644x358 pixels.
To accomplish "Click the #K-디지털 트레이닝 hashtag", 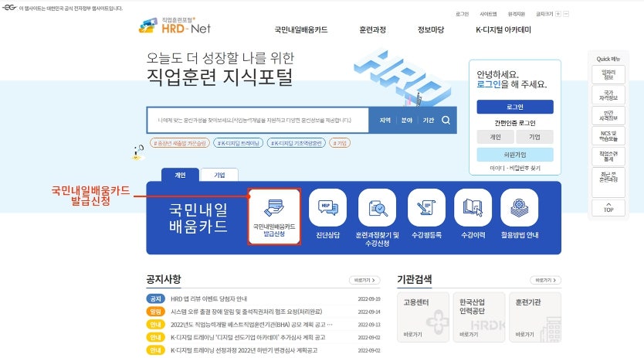I will (x=238, y=143).
